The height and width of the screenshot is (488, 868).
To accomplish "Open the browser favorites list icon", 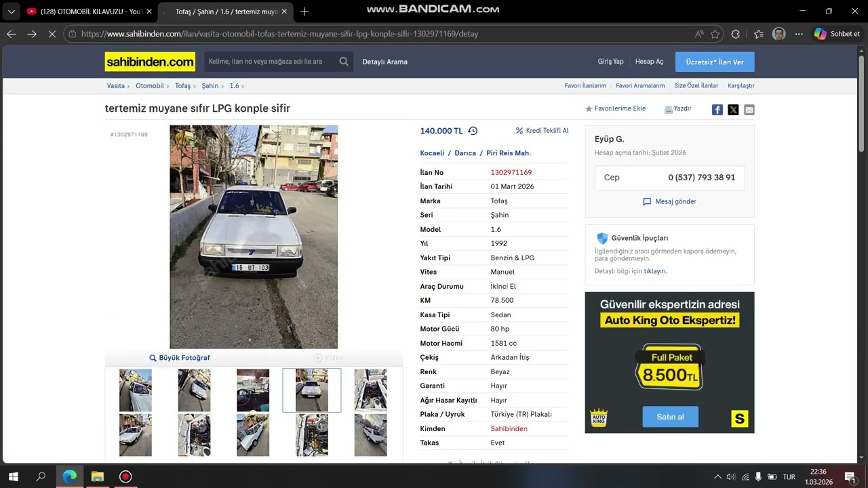I will tap(759, 34).
